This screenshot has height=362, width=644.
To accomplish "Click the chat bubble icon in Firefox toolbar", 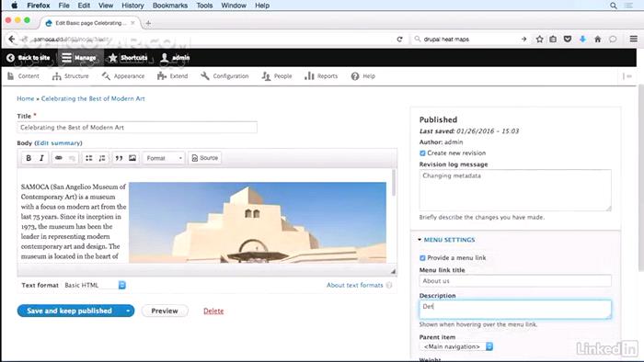I will [x=613, y=39].
